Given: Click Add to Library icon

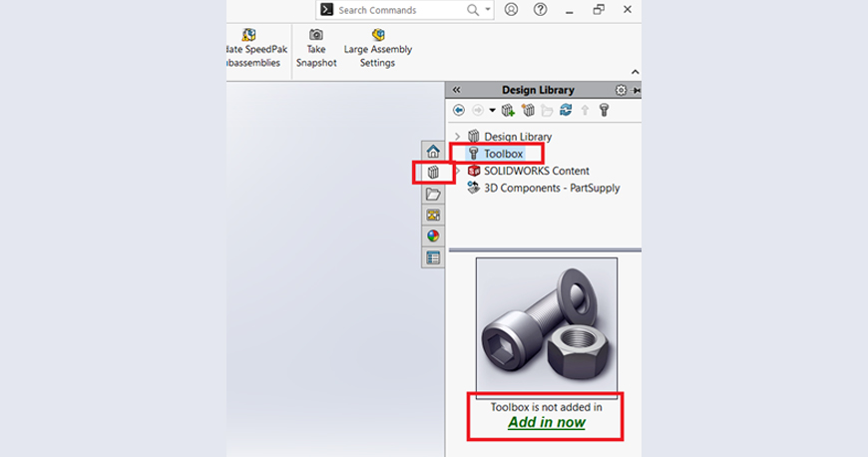Looking at the screenshot, I should tap(508, 110).
